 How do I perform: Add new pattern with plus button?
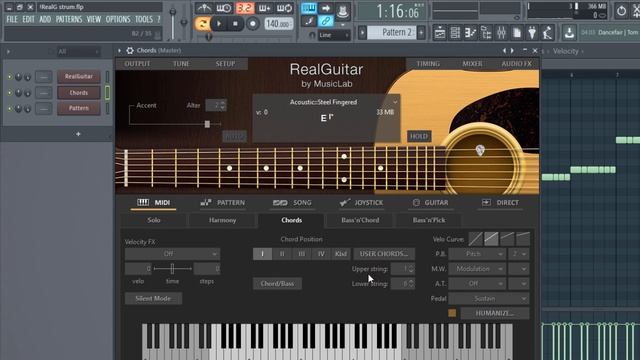[x=421, y=32]
